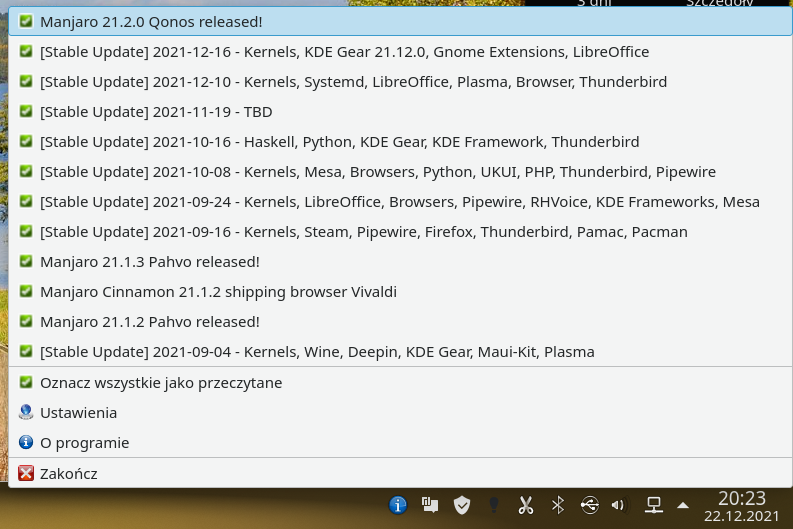Screen dimensions: 793x529
Task: Click green check icon beside 2021-09-24 update
Action: pos(26,201)
